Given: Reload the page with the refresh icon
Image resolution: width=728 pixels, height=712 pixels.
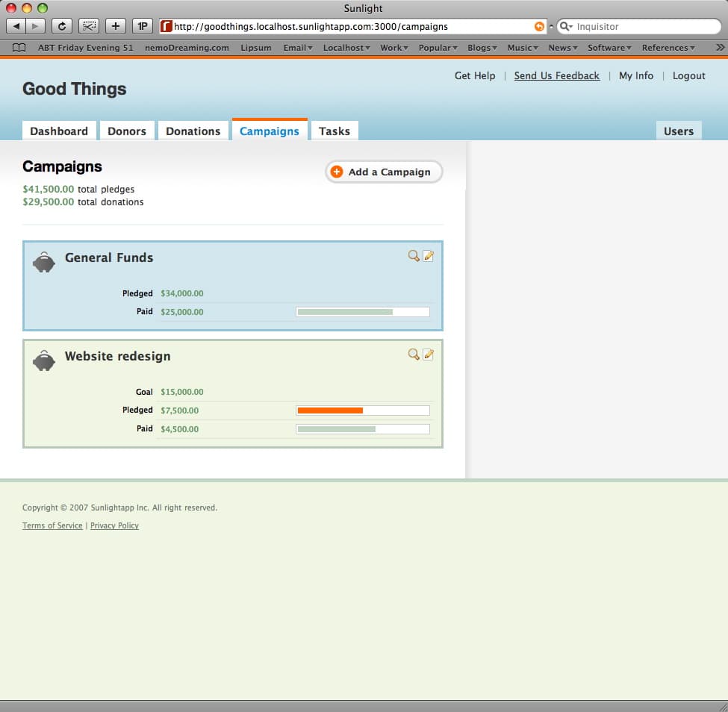Looking at the screenshot, I should click(62, 25).
